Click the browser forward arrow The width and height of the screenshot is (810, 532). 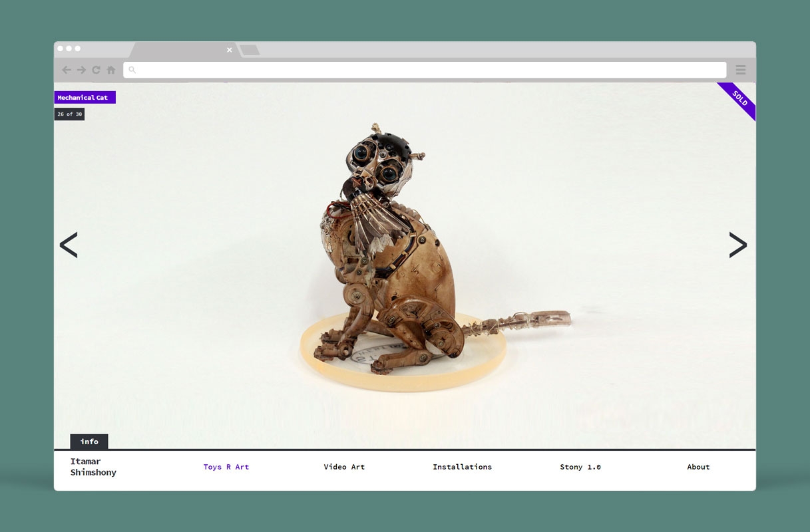[x=81, y=70]
